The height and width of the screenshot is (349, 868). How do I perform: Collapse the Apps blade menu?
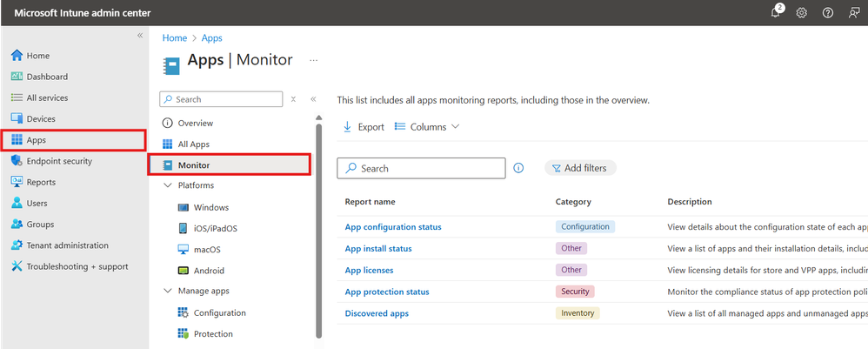pyautogui.click(x=313, y=99)
